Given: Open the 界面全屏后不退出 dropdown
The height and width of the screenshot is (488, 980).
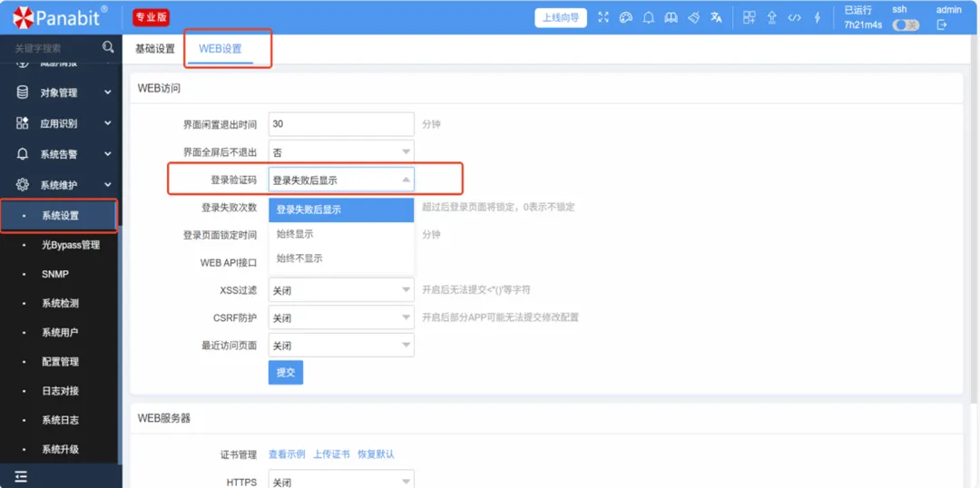Looking at the screenshot, I should [341, 152].
